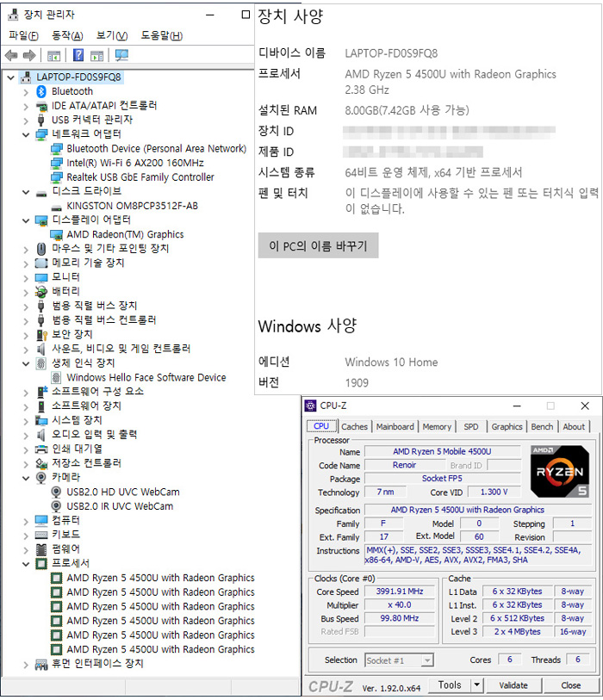
Task: Click the 인쇄 대기열 printer icon
Action: (41, 449)
